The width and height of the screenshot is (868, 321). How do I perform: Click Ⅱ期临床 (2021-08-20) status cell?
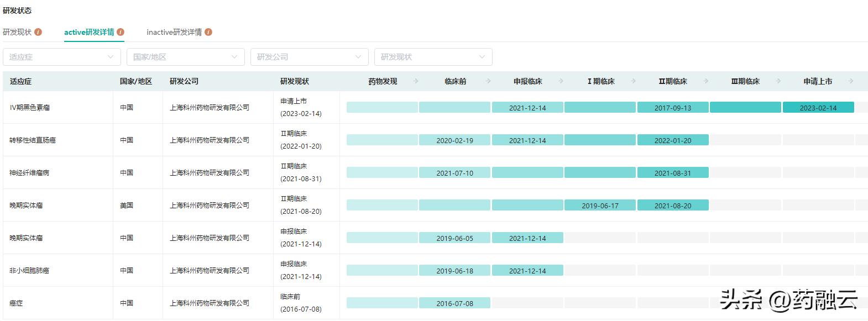(x=301, y=205)
